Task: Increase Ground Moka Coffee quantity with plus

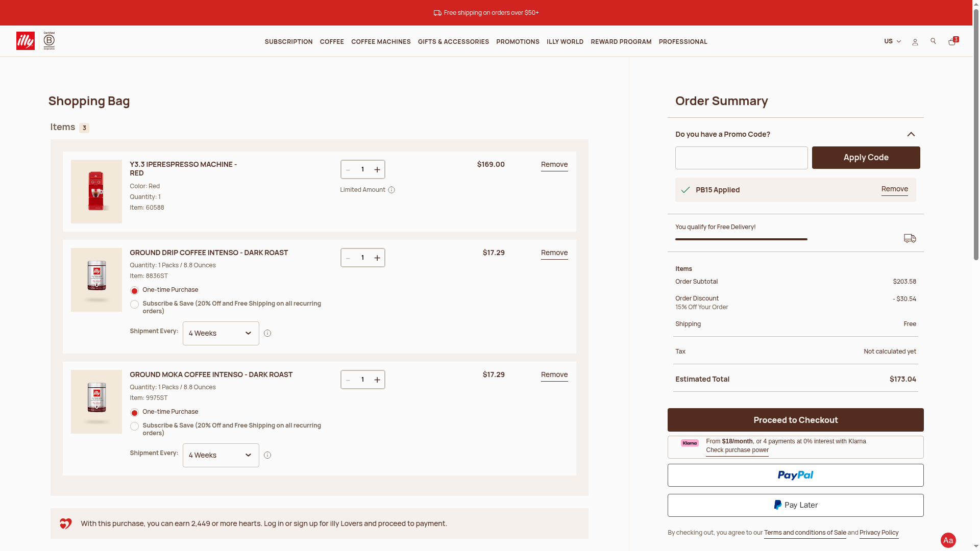Action: tap(377, 380)
